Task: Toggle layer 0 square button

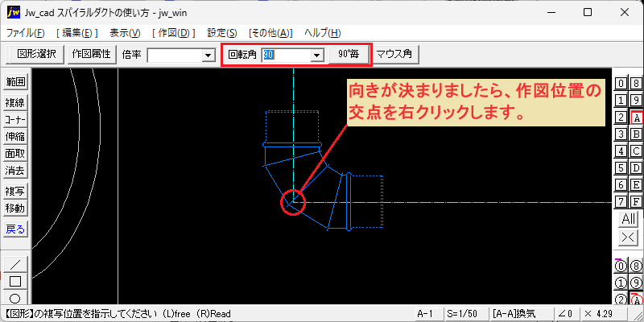Action: click(x=621, y=84)
